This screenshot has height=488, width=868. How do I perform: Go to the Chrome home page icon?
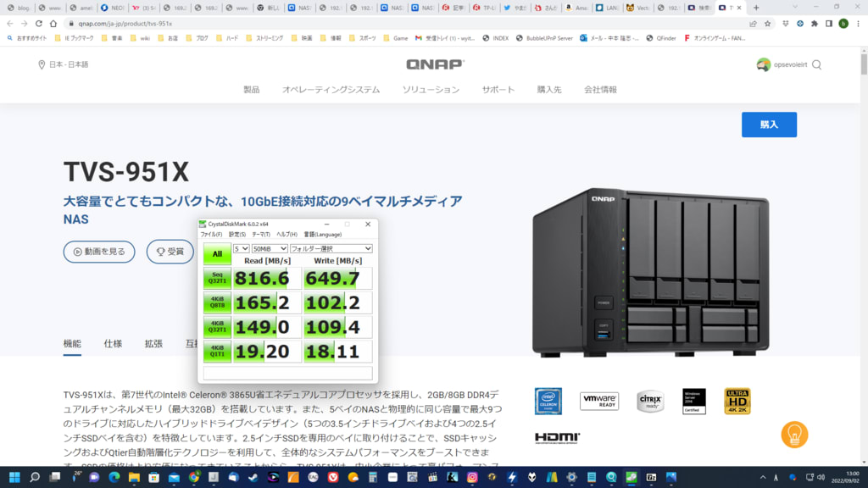[53, 24]
